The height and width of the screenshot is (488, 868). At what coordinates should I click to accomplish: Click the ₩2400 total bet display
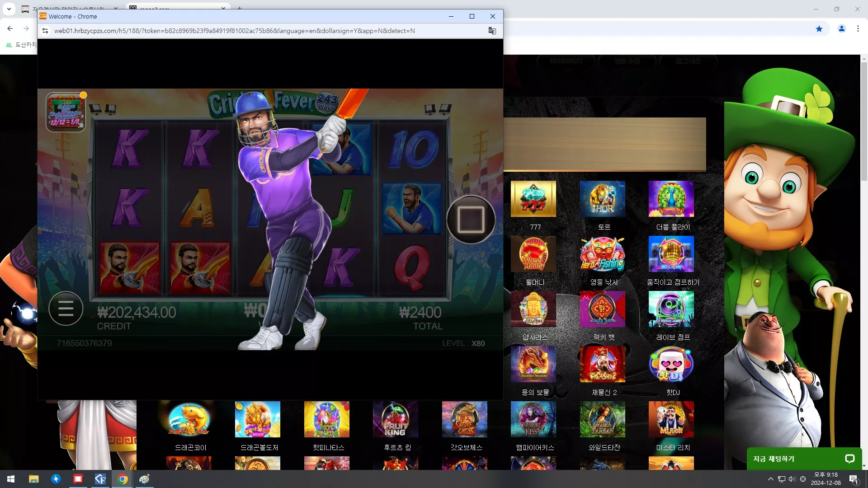click(420, 312)
